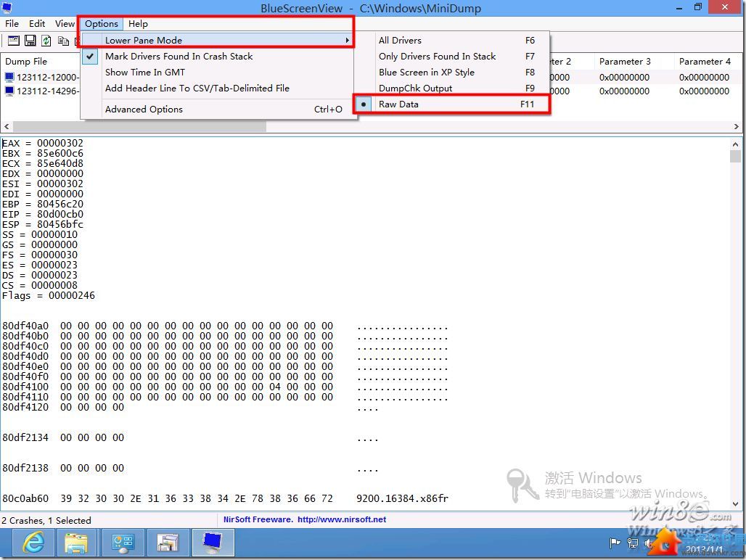The image size is (746, 560).
Task: Click the fourth taskbar app with floppy icon
Action: (167, 542)
